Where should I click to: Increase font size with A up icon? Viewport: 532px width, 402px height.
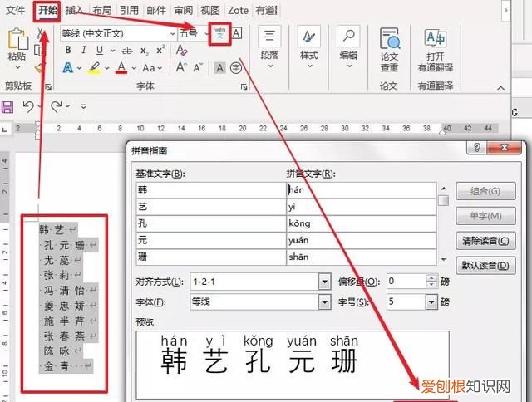click(181, 67)
